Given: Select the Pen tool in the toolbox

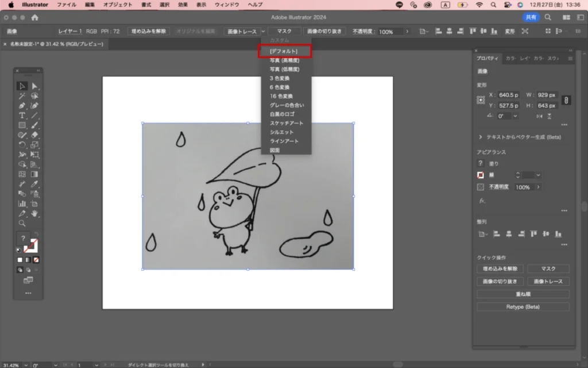Looking at the screenshot, I should pyautogui.click(x=22, y=106).
